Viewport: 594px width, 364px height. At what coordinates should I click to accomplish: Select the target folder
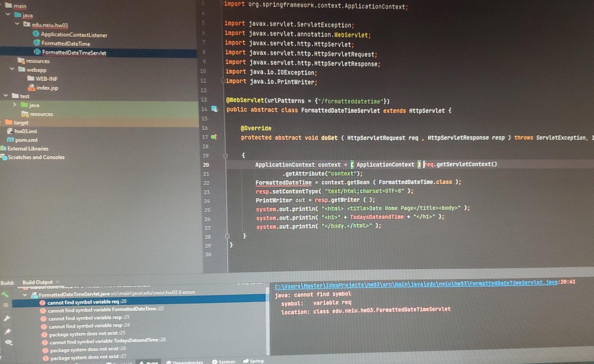[21, 123]
